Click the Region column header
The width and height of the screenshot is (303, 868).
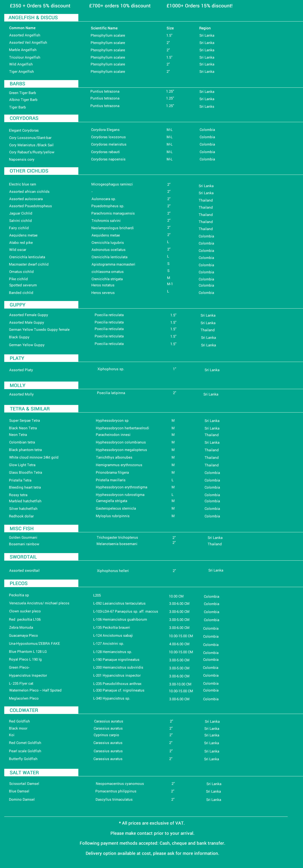pyautogui.click(x=205, y=28)
